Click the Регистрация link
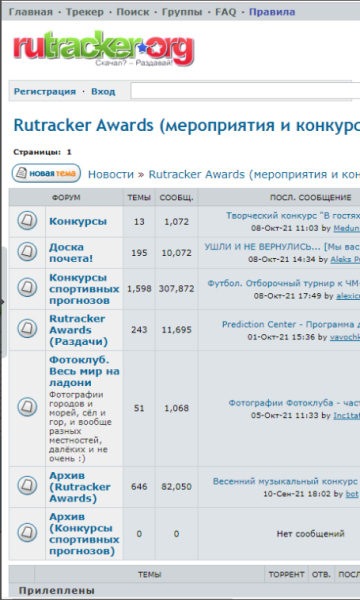Screen dimensions: 360x600 click(45, 92)
